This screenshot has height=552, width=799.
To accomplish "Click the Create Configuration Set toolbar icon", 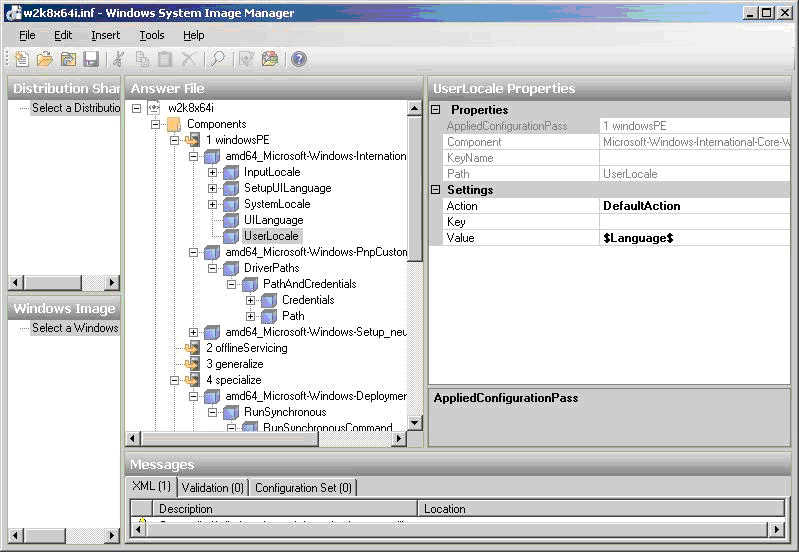I will [x=270, y=60].
